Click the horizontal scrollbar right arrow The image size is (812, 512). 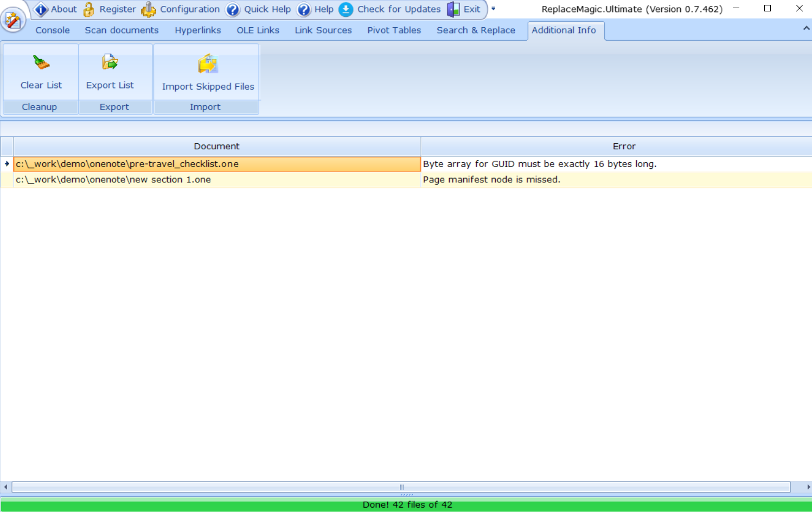pos(808,487)
